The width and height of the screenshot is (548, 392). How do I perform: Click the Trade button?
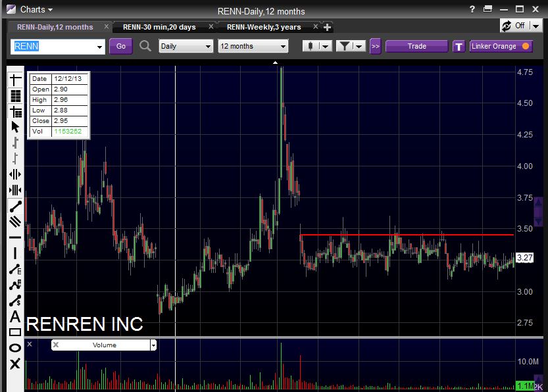(416, 46)
